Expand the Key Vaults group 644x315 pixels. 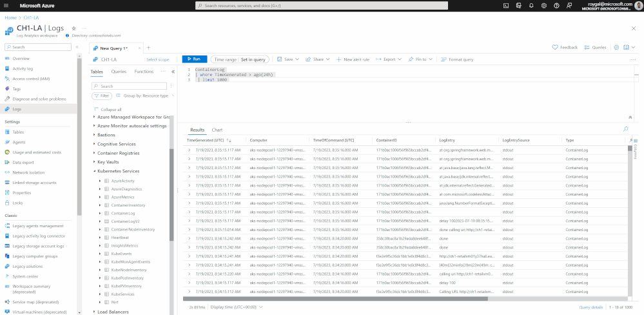(94, 162)
